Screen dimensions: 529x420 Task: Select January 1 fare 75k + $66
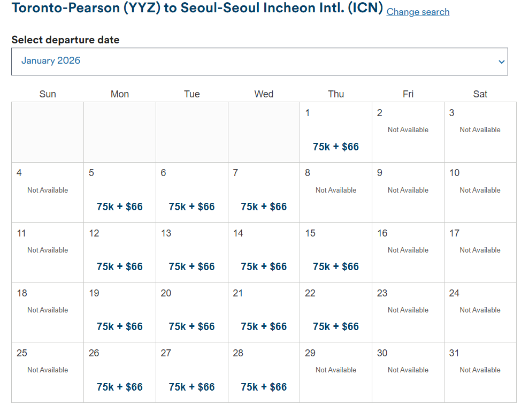336,147
